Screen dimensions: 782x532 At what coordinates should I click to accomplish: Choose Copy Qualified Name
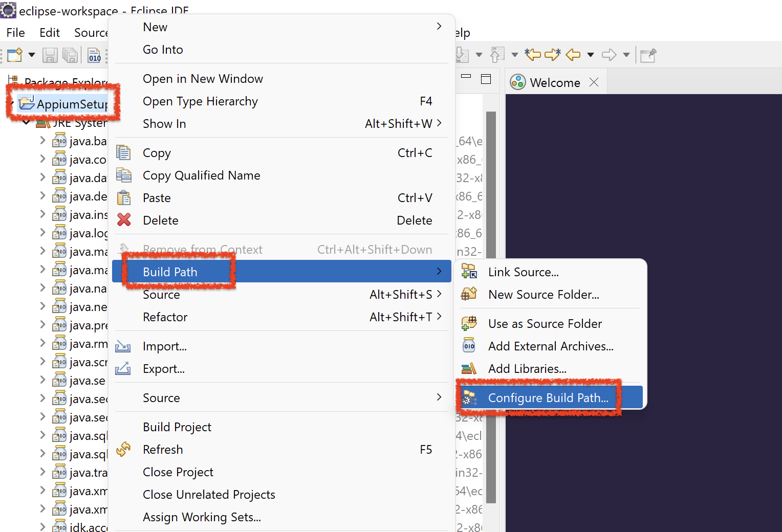281,175
